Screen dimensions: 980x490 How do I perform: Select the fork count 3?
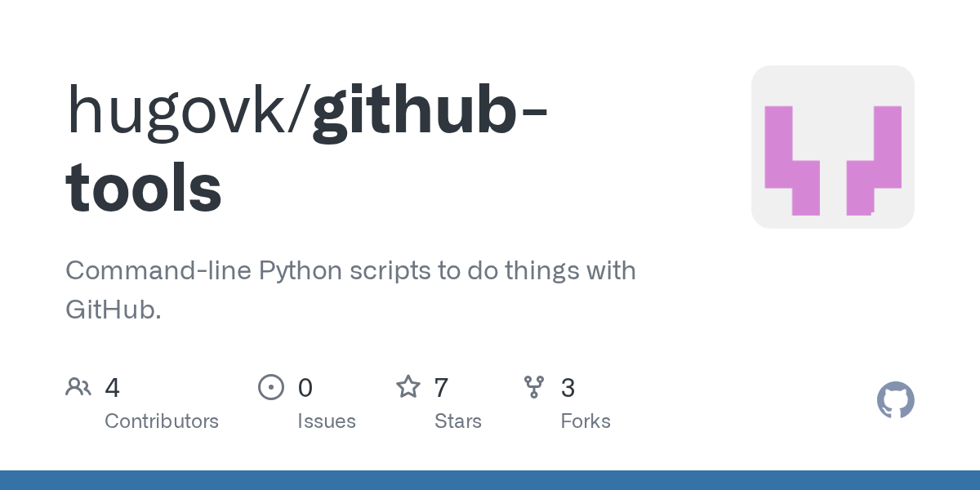coord(568,387)
